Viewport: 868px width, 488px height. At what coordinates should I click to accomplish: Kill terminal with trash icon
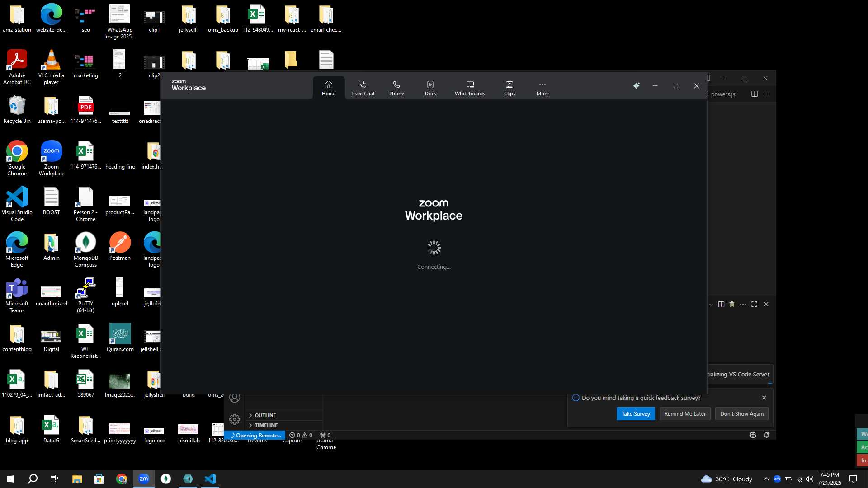(x=732, y=305)
